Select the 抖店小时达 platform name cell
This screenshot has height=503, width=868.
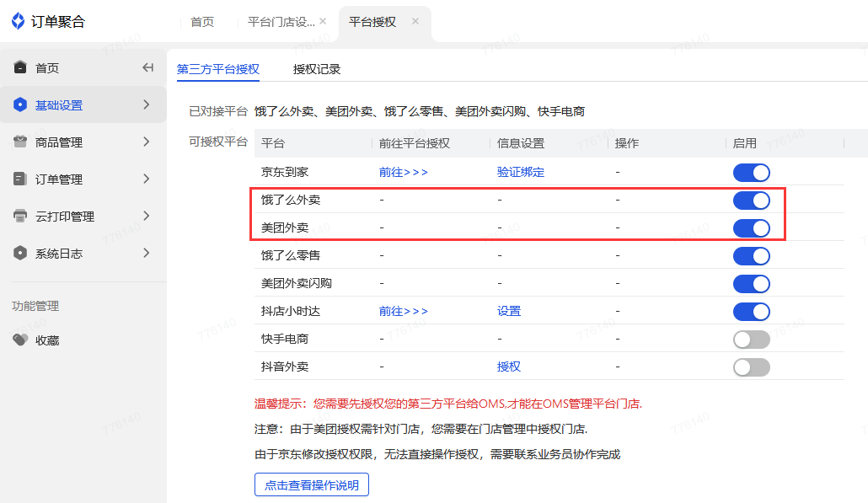(x=291, y=311)
